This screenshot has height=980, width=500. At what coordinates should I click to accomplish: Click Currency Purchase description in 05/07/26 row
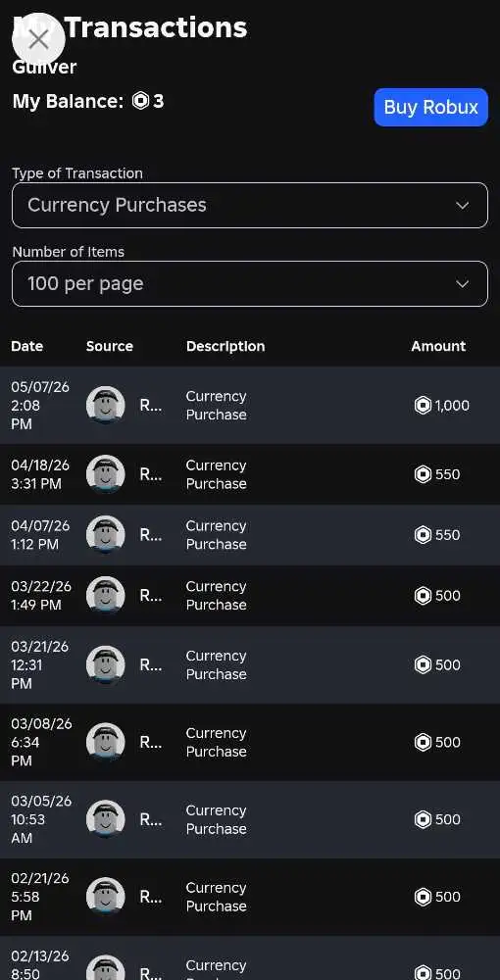tap(217, 406)
